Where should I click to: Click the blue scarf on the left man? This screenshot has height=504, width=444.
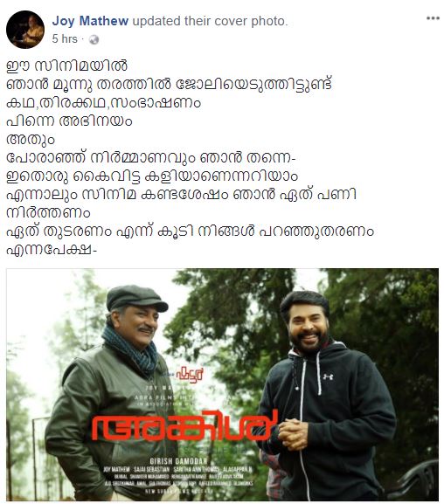[132, 351]
